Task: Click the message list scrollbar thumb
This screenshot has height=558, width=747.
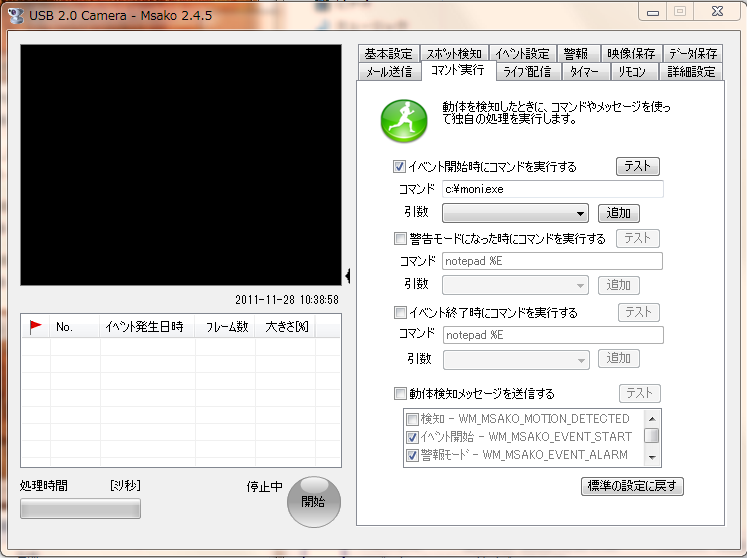Action: [652, 436]
